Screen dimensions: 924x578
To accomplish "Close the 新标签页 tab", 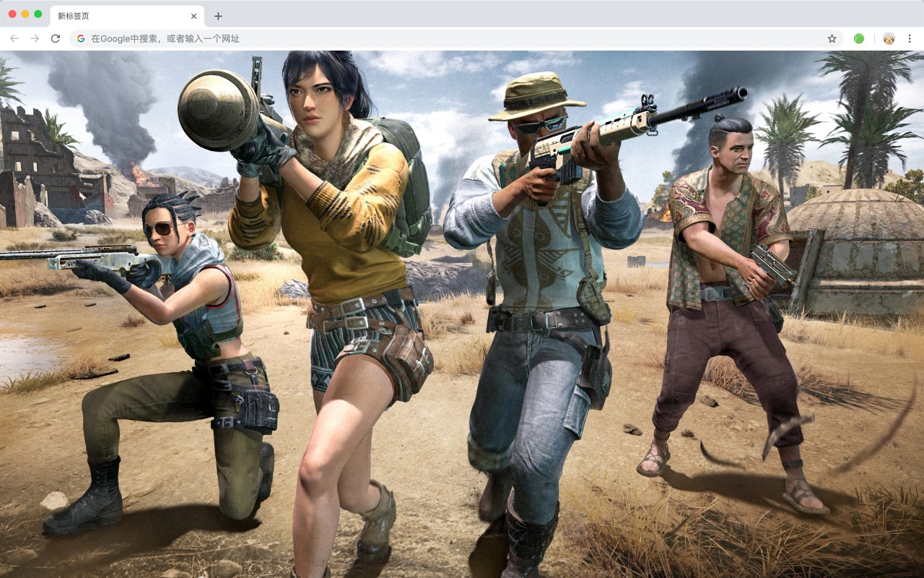I will click(x=193, y=16).
